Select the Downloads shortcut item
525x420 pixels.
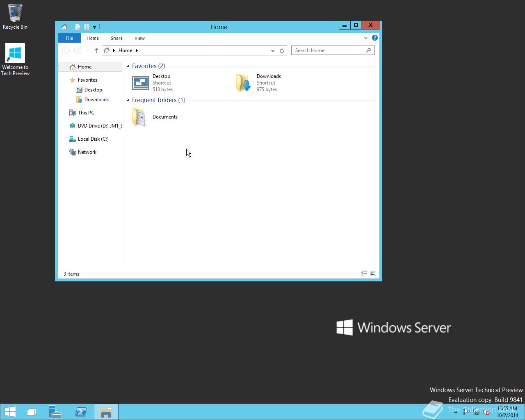click(259, 83)
